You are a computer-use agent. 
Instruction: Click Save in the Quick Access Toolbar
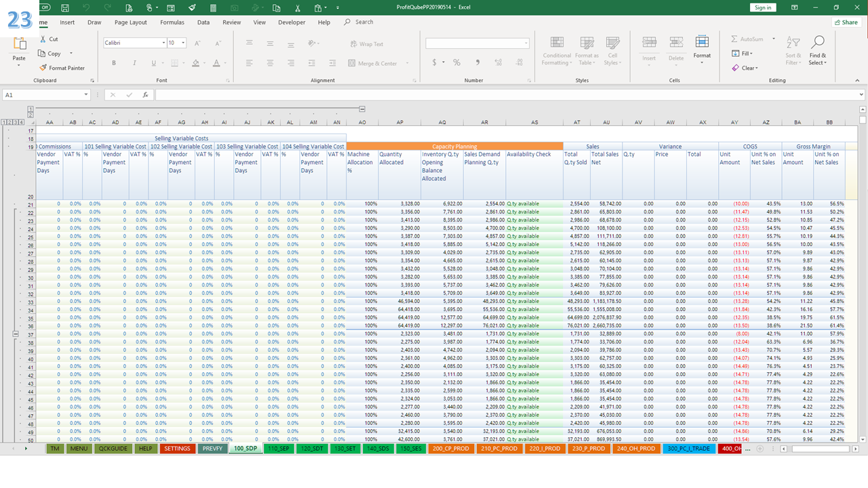[64, 7]
